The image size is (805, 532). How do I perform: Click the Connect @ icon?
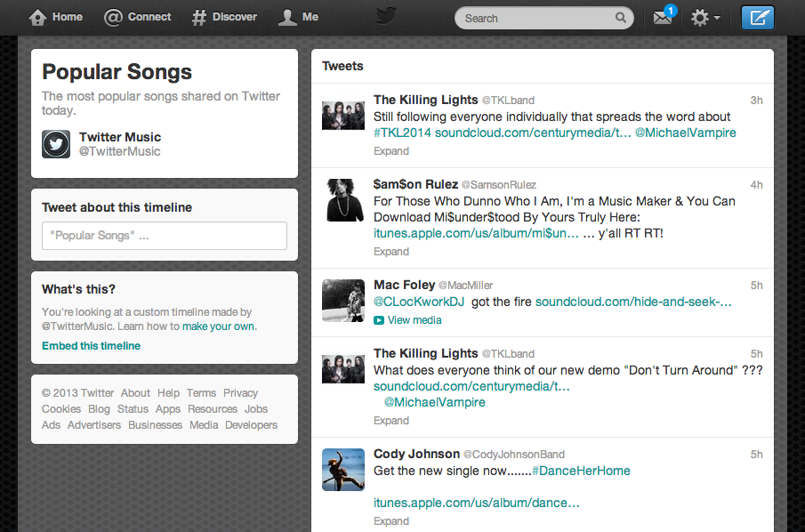[x=113, y=18]
